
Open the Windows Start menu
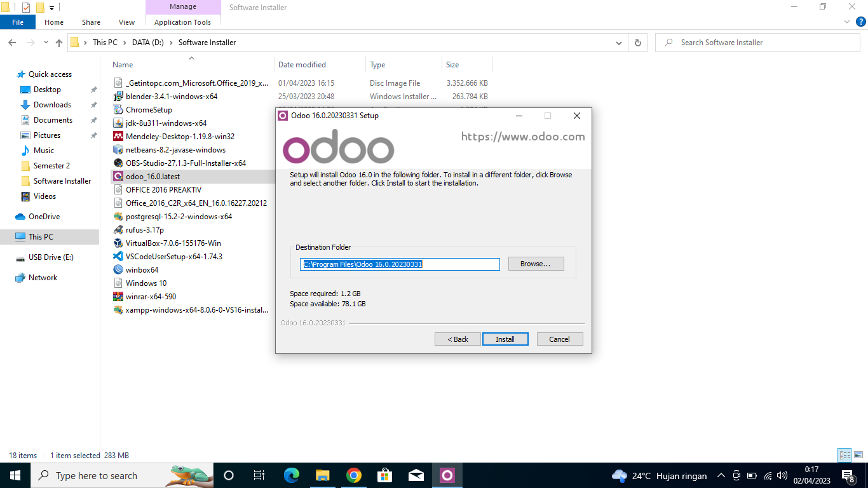[x=15, y=475]
